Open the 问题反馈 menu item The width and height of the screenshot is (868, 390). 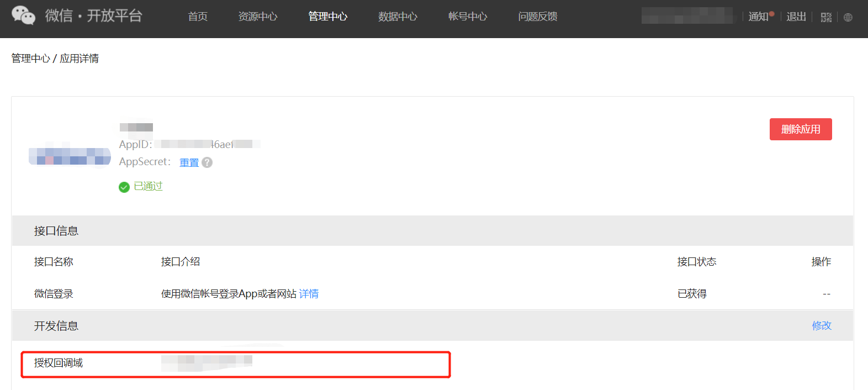point(538,17)
